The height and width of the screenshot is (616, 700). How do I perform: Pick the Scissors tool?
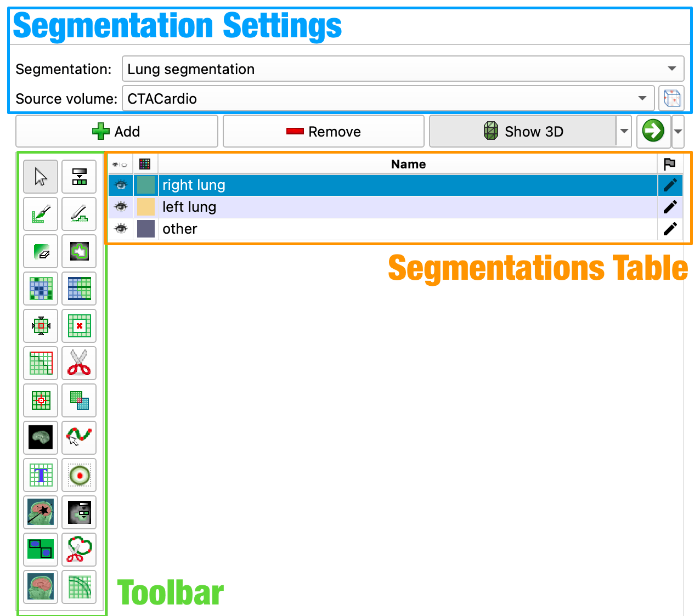[79, 363]
